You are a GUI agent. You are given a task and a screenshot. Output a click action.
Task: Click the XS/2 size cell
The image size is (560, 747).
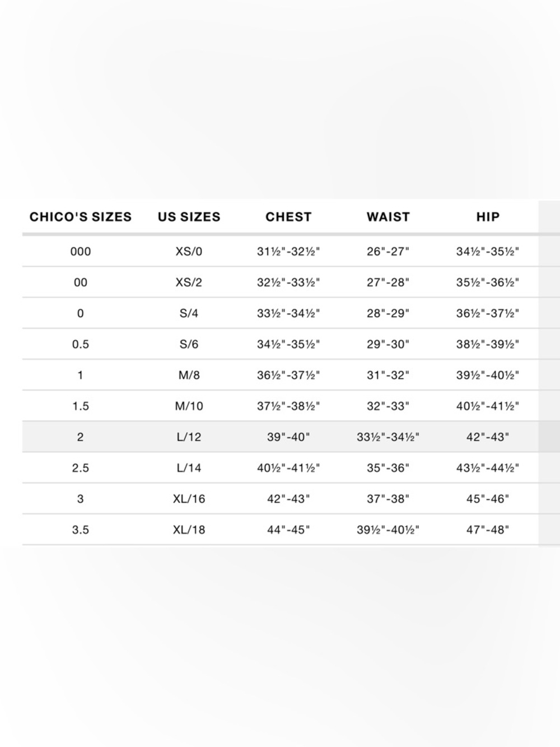189,282
